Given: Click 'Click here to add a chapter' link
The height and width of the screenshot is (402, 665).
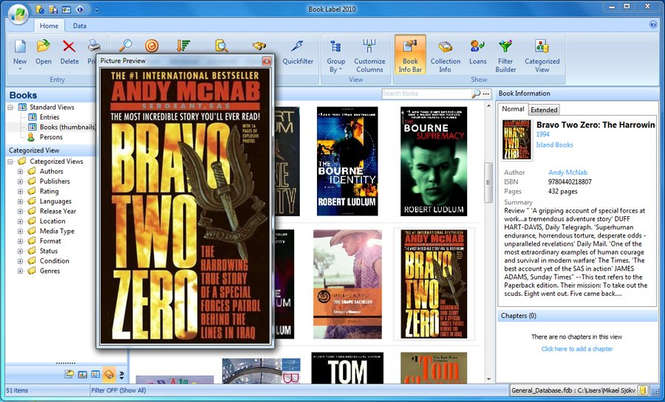Looking at the screenshot, I should (577, 349).
